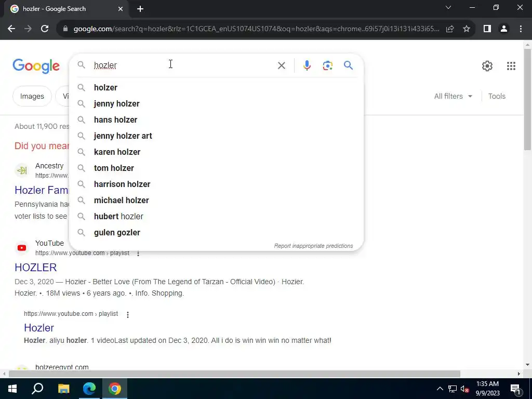Click the horizontal page scrollbar thumb

click(x=234, y=374)
